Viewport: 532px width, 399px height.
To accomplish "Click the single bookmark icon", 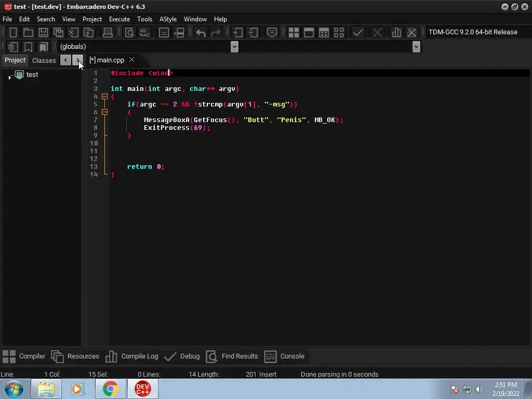I will [28, 47].
